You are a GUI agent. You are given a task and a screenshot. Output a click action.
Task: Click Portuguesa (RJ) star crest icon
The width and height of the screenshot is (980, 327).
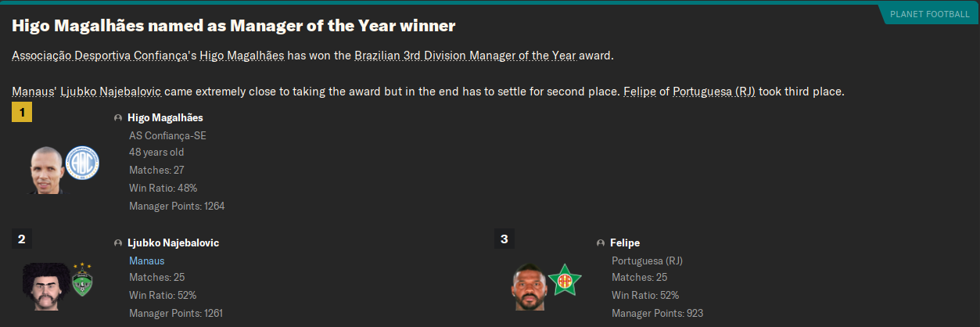coord(563,278)
